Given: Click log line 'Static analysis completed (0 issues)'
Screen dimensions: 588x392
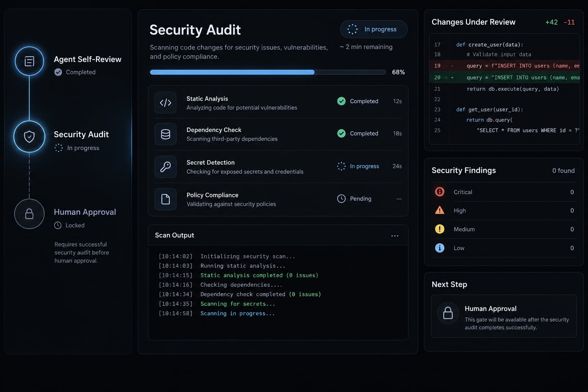Looking at the screenshot, I should (x=259, y=276).
